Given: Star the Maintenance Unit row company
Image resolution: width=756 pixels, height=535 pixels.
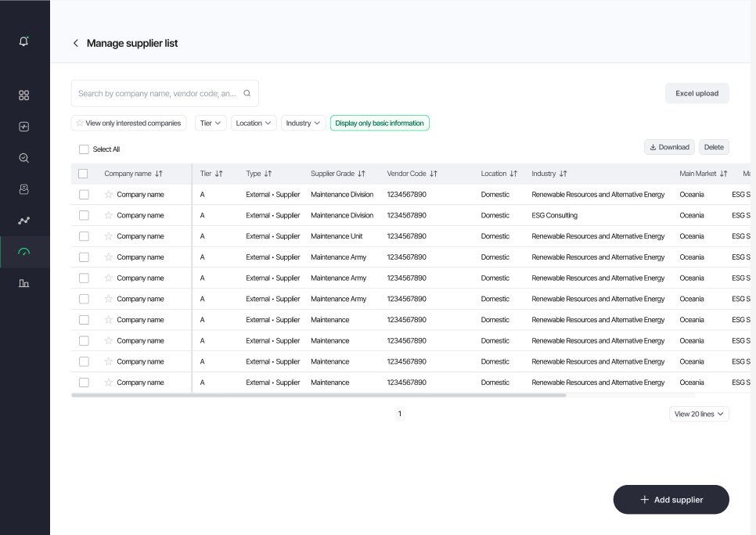Looking at the screenshot, I should 109,236.
